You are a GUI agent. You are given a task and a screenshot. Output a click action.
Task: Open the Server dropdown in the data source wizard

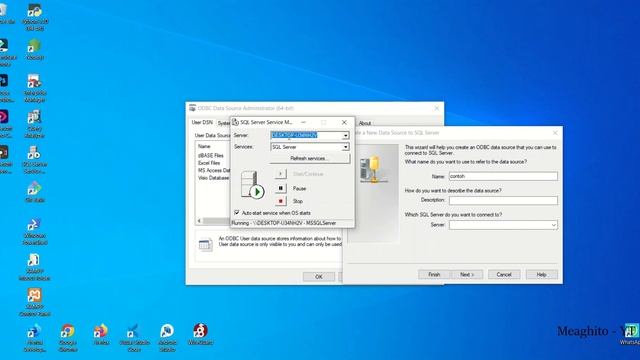(553, 225)
